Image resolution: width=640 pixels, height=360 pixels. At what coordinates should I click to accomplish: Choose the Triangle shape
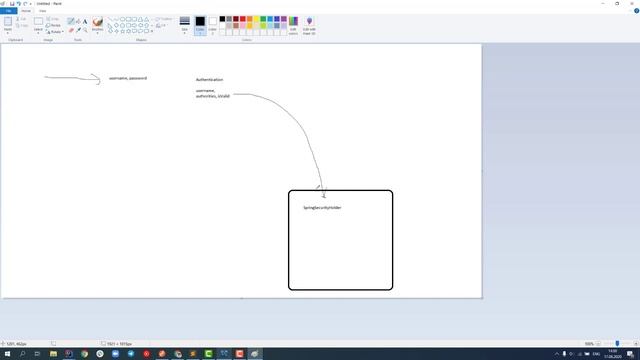(140, 19)
